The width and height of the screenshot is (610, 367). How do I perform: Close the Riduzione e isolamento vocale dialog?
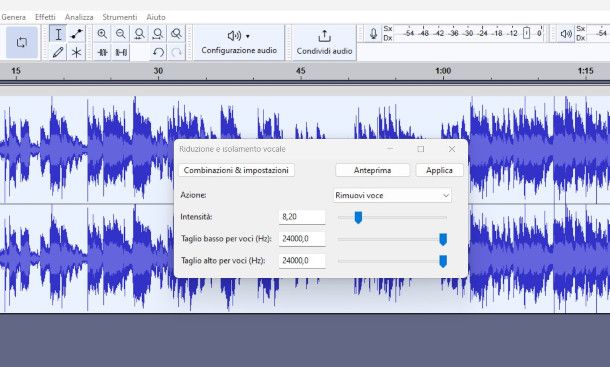point(452,149)
